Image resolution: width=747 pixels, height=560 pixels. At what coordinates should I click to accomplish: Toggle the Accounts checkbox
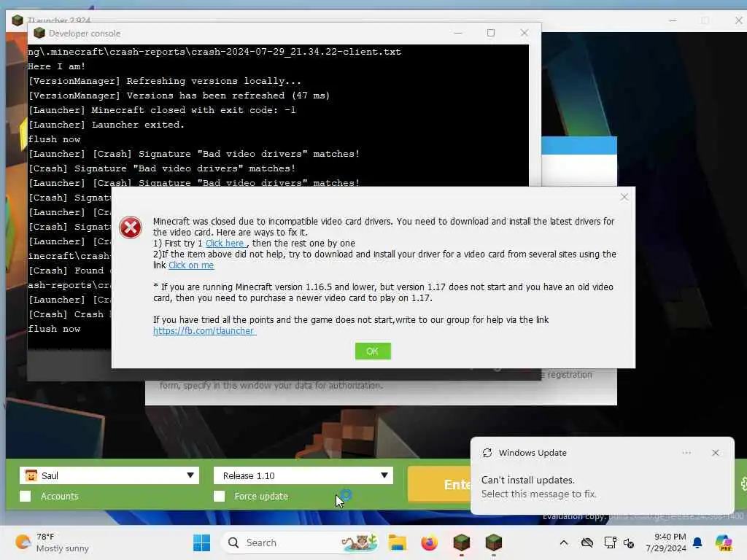click(26, 496)
